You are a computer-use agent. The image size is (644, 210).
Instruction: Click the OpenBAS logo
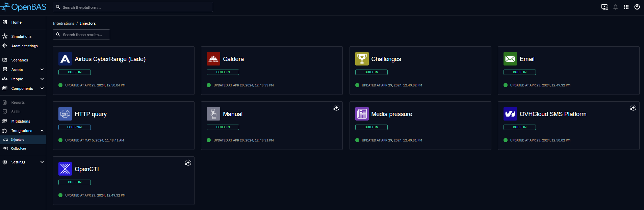pyautogui.click(x=24, y=7)
